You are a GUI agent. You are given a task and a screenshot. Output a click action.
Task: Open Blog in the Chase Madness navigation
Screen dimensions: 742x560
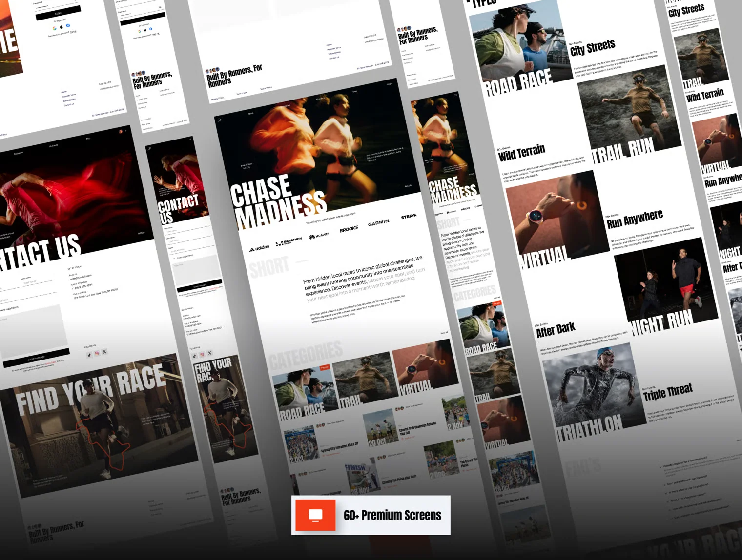(x=355, y=91)
